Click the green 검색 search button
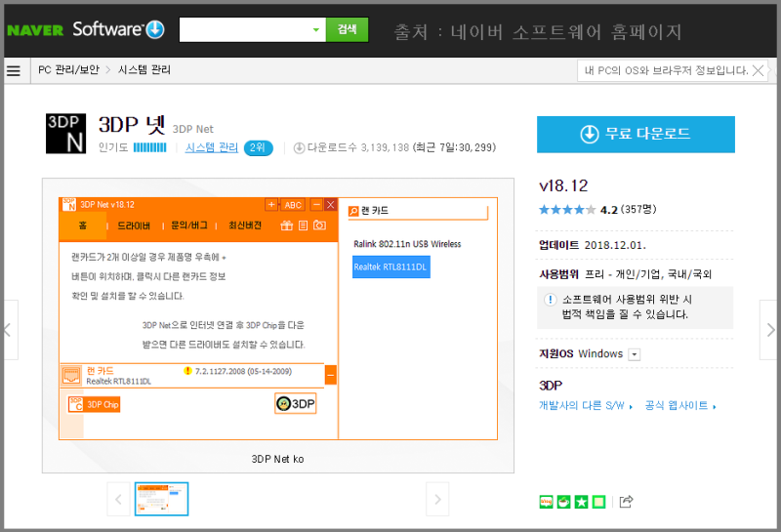This screenshot has width=781, height=532. coord(348,30)
